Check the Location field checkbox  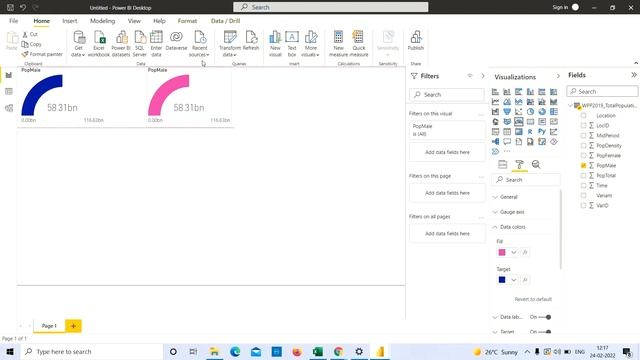(583, 116)
